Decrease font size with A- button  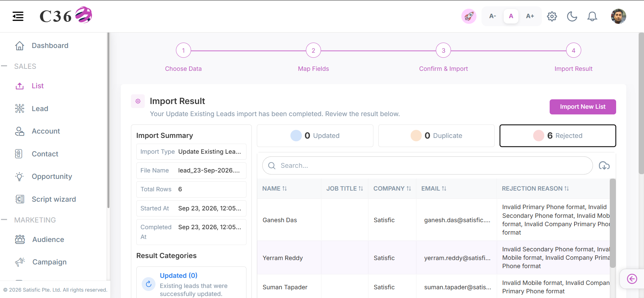tap(493, 16)
